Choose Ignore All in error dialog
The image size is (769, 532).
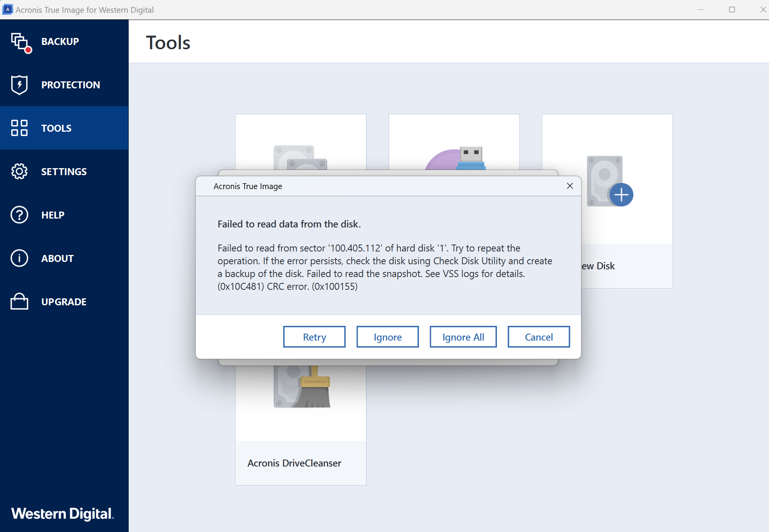pyautogui.click(x=463, y=337)
